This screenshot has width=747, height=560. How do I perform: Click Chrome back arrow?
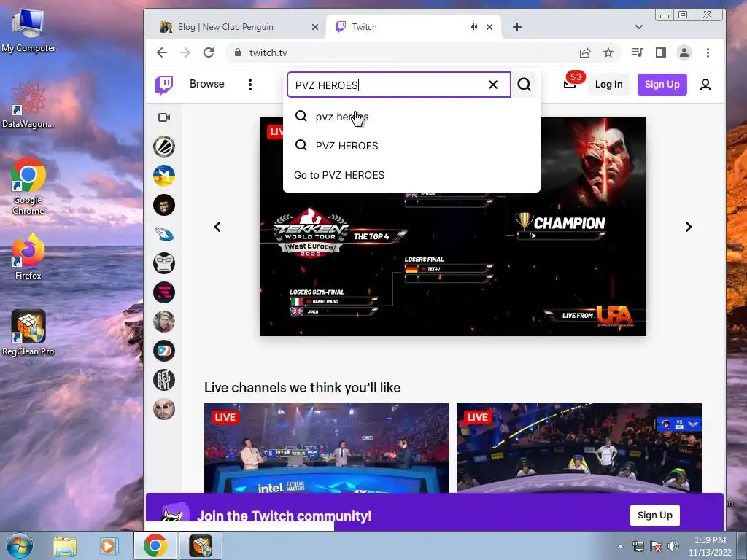tap(162, 52)
